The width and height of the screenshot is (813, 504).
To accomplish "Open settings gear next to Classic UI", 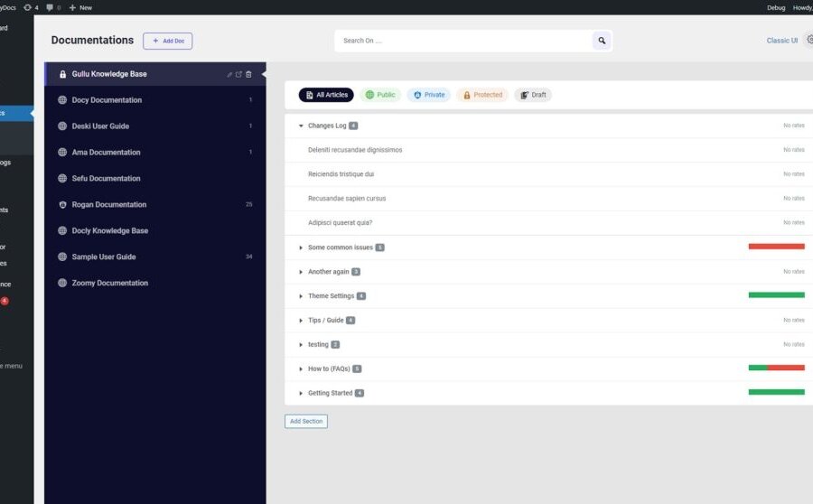I will point(809,40).
